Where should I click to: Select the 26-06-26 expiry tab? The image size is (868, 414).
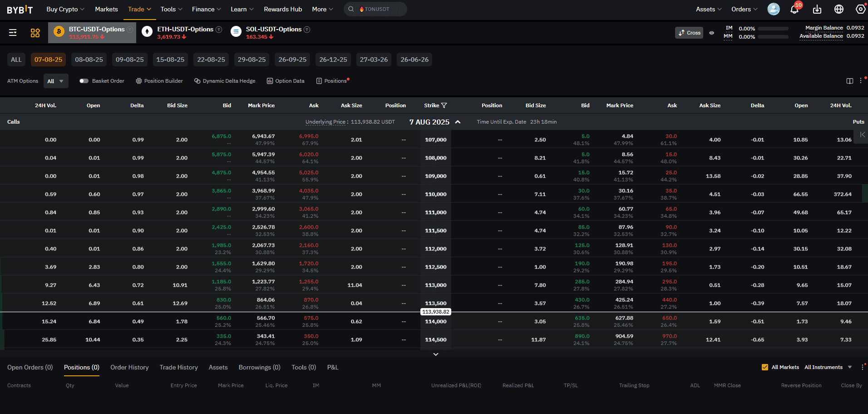point(414,60)
